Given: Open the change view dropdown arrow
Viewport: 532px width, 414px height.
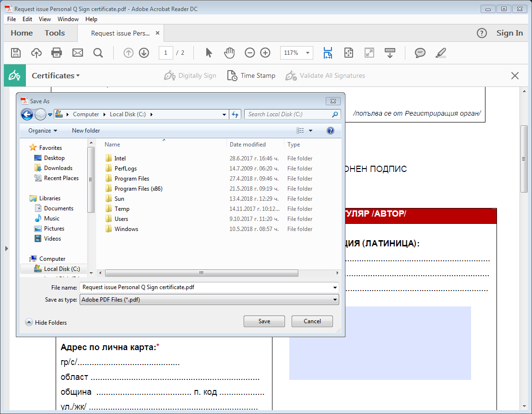Looking at the screenshot, I should 310,131.
